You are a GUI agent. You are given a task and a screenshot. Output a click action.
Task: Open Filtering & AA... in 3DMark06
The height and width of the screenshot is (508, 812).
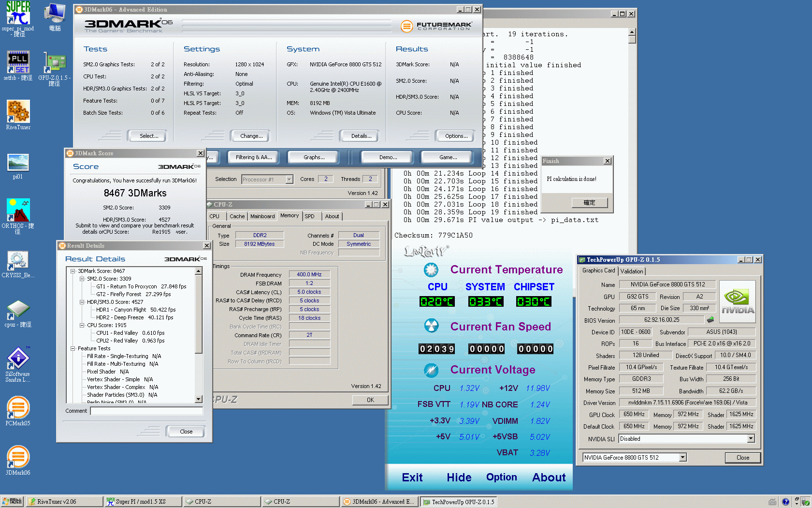point(254,157)
